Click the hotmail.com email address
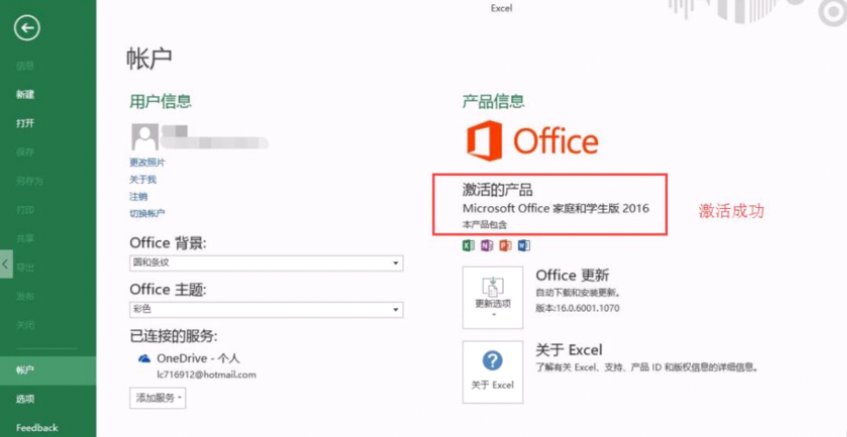 pos(206,374)
